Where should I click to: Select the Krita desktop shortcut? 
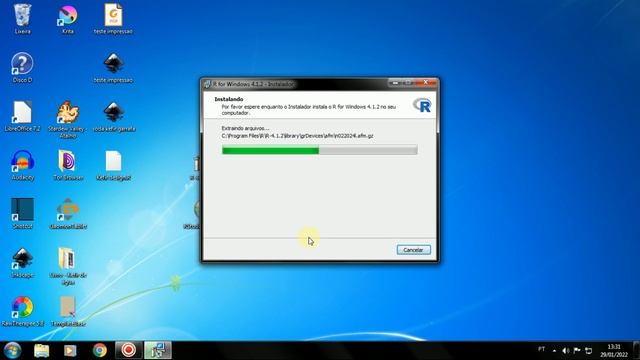[x=68, y=19]
